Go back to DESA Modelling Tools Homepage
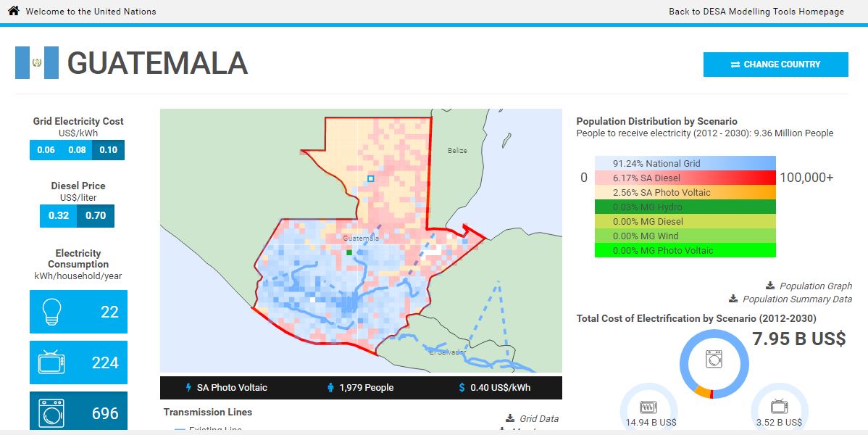Viewport: 868px width, 435px height. [x=756, y=11]
